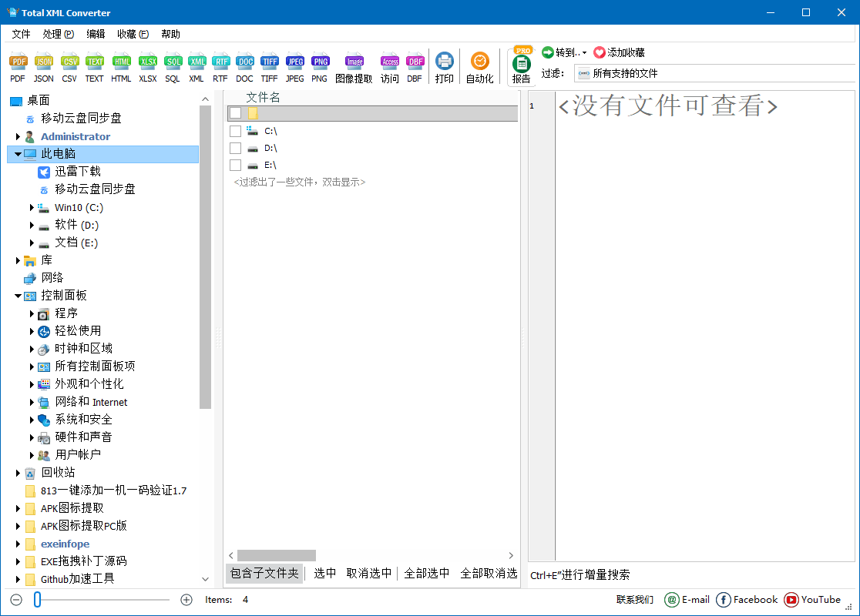Click the 文件名 column header
This screenshot has width=860, height=616.
pyautogui.click(x=264, y=98)
